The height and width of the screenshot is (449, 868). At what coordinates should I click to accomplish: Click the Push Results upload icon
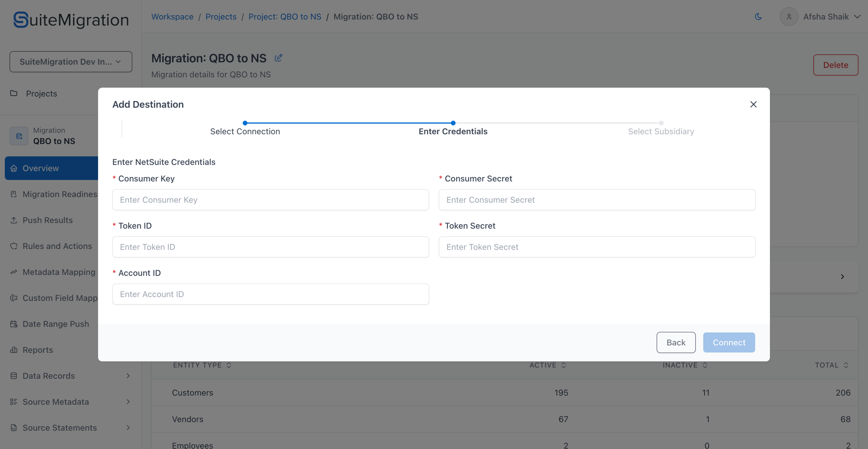point(14,220)
